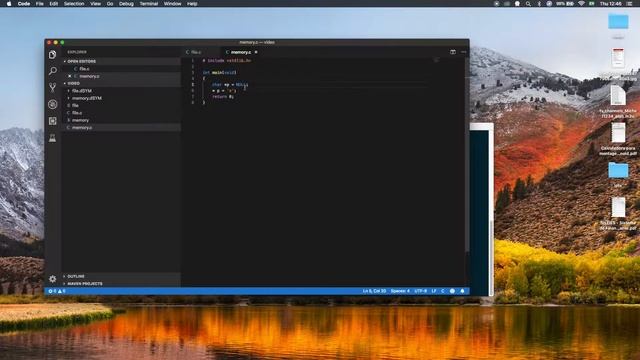Open the Search view in activity bar
640x360 pixels.
pyautogui.click(x=53, y=71)
